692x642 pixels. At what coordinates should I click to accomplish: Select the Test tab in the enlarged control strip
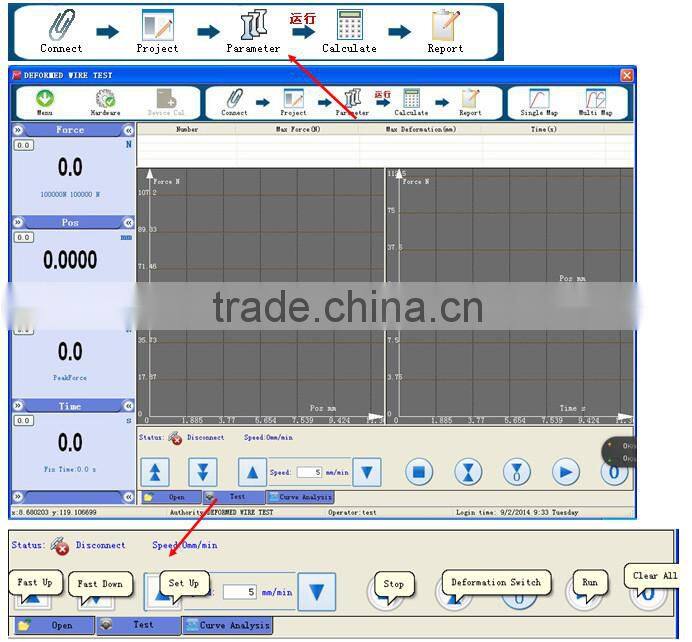click(x=139, y=625)
